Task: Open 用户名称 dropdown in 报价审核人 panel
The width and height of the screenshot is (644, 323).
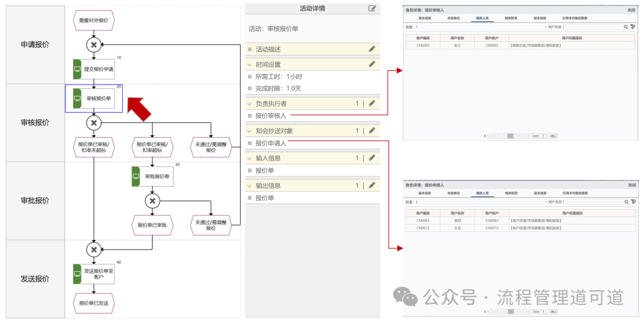Action: 554,27
